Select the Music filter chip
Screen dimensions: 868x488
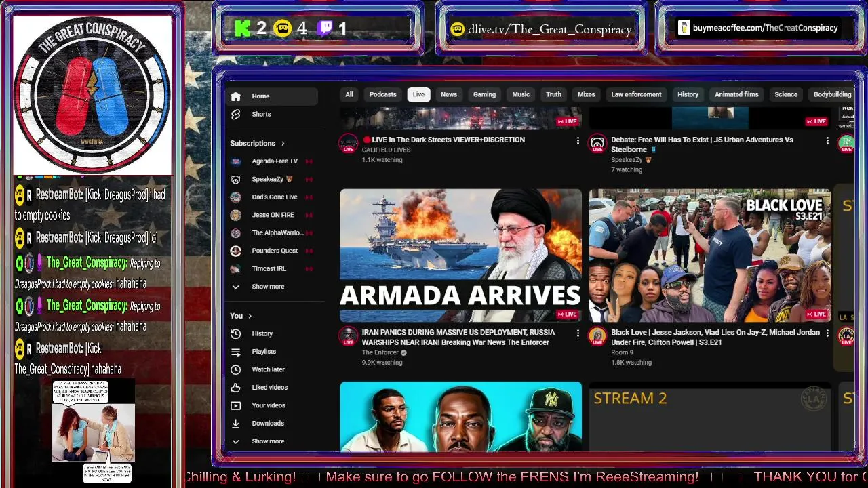521,94
